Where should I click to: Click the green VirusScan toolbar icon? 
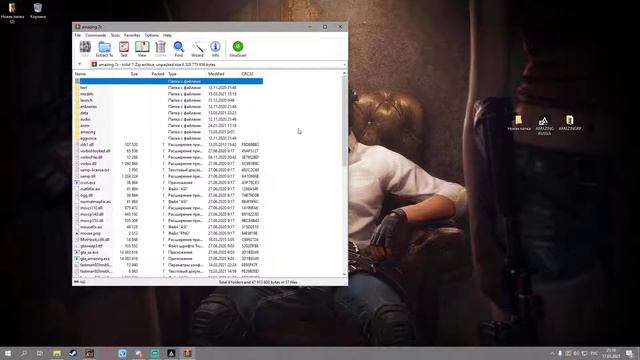(x=238, y=49)
